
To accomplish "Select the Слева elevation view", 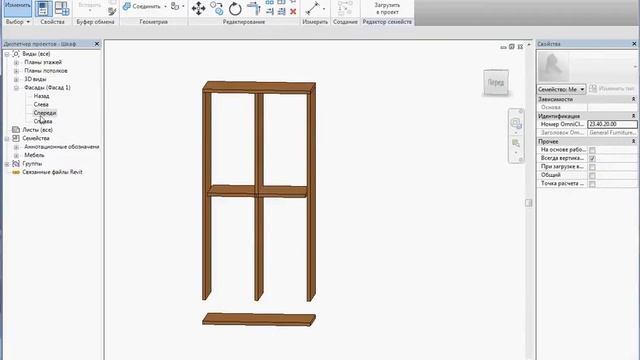I will [41, 104].
